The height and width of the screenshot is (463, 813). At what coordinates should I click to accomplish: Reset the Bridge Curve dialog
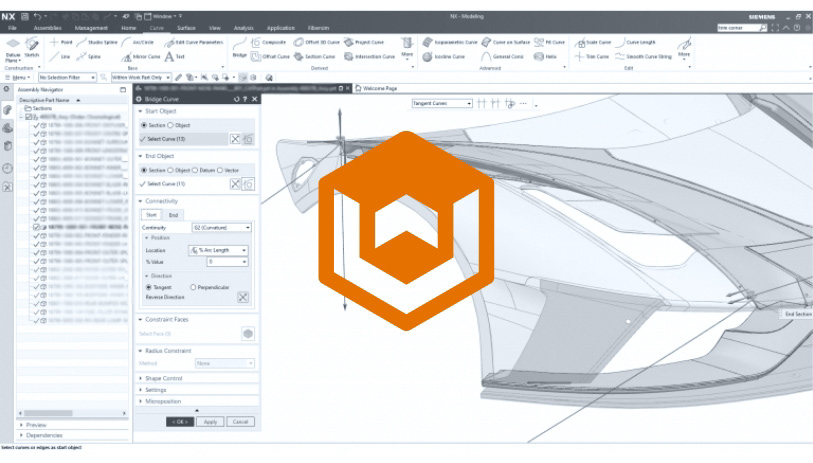click(x=236, y=99)
